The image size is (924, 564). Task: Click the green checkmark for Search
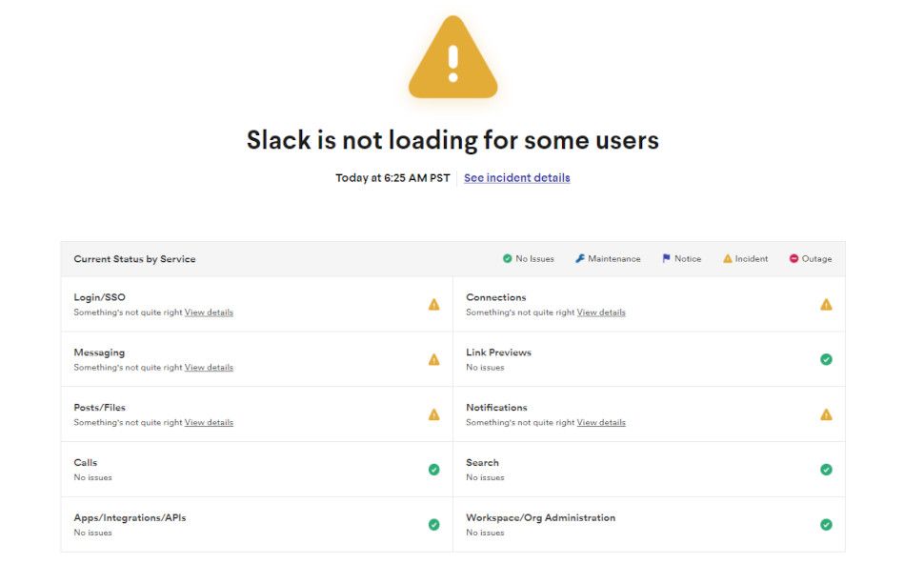(x=826, y=470)
